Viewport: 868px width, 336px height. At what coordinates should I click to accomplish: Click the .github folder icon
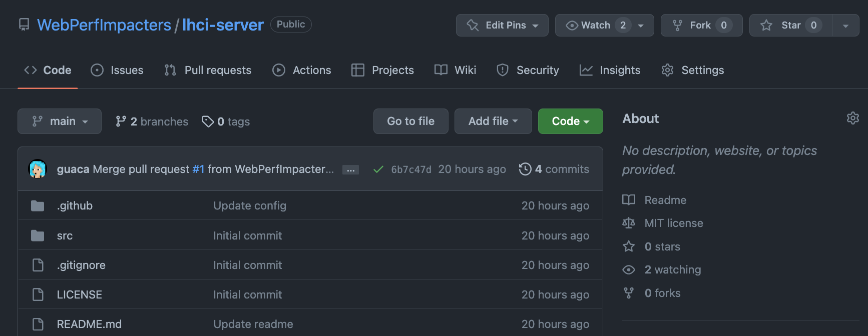(38, 206)
